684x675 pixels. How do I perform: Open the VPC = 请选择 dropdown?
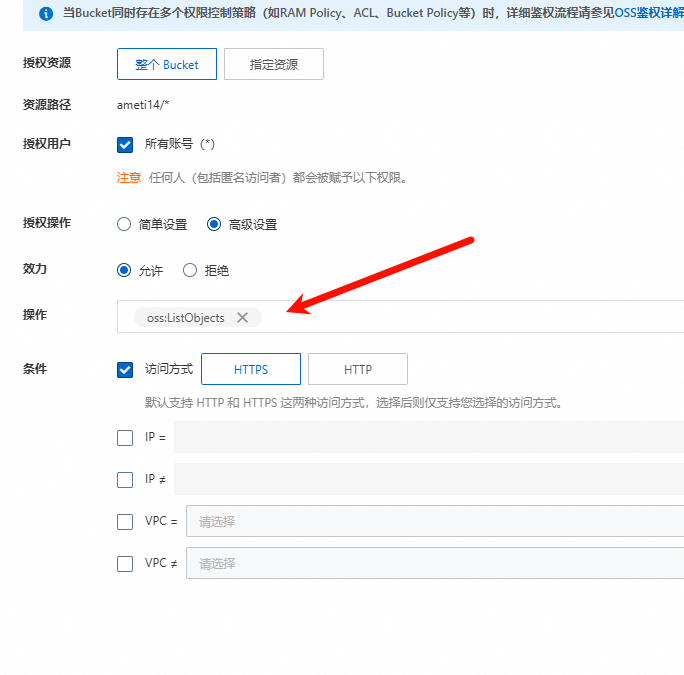point(435,521)
